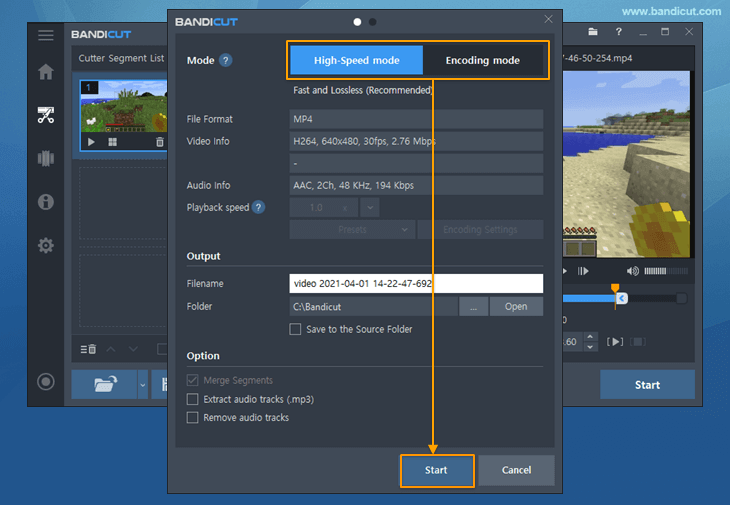Click Start in the main Bandicut window
The height and width of the screenshot is (505, 730).
pos(647,384)
